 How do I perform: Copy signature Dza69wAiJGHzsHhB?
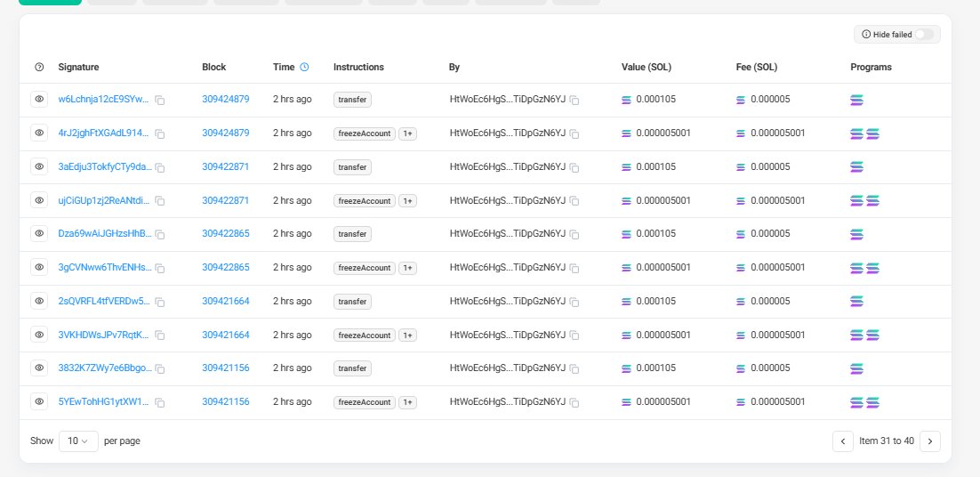[160, 234]
